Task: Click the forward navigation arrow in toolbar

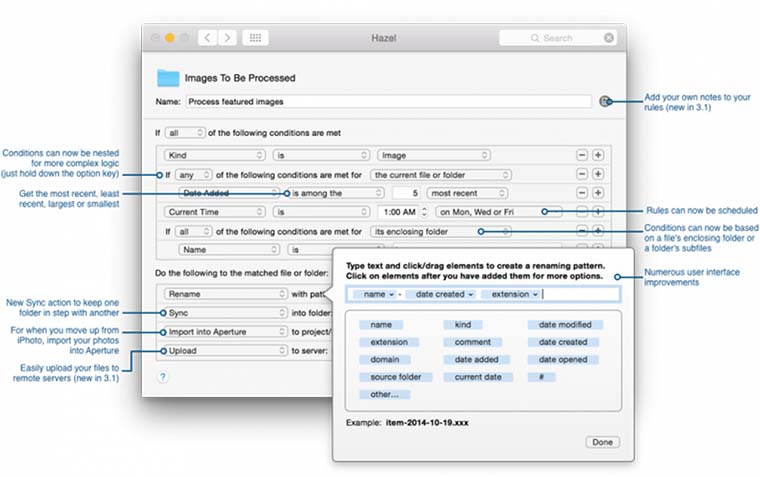Action: (x=227, y=37)
